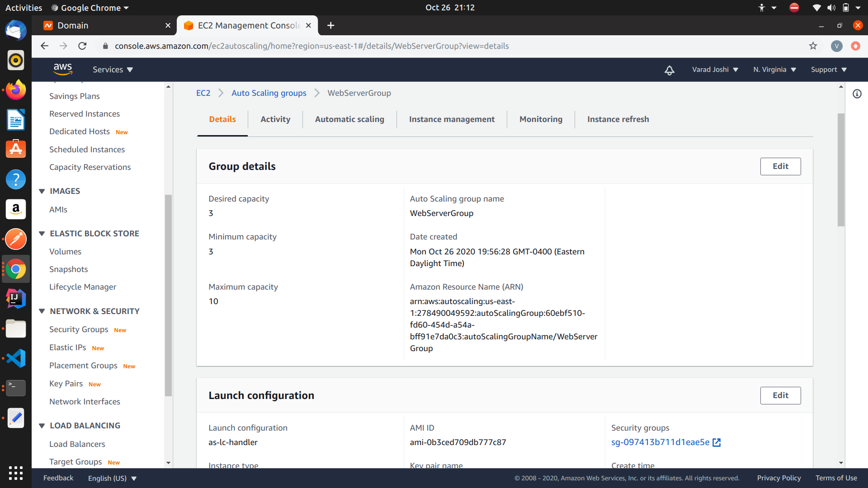Bookmark this page with the star icon
Image resolution: width=868 pixels, height=488 pixels.
813,46
